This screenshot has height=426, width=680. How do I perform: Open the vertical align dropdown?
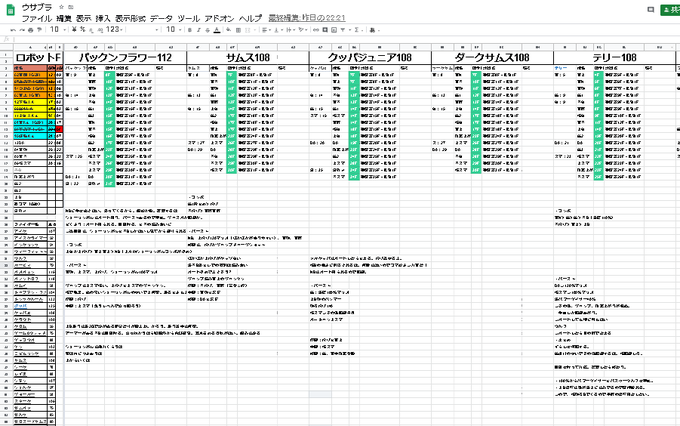coord(278,30)
